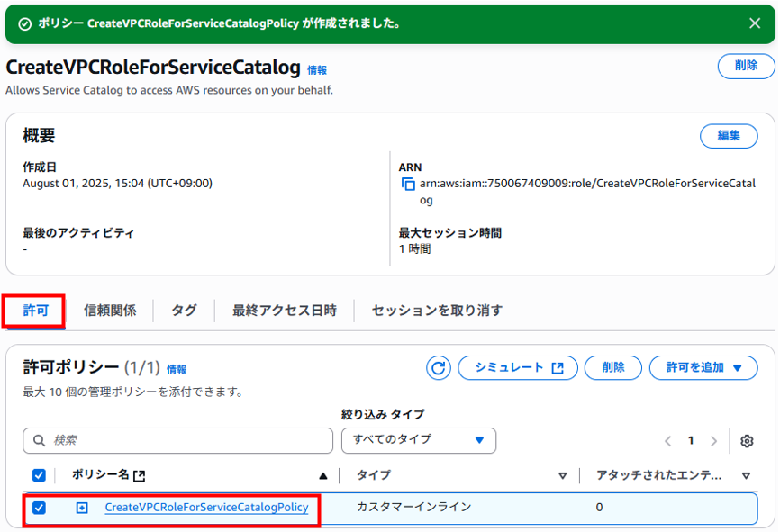780x532 pixels.
Task: Click the role 削除 button at top
Action: pyautogui.click(x=746, y=66)
